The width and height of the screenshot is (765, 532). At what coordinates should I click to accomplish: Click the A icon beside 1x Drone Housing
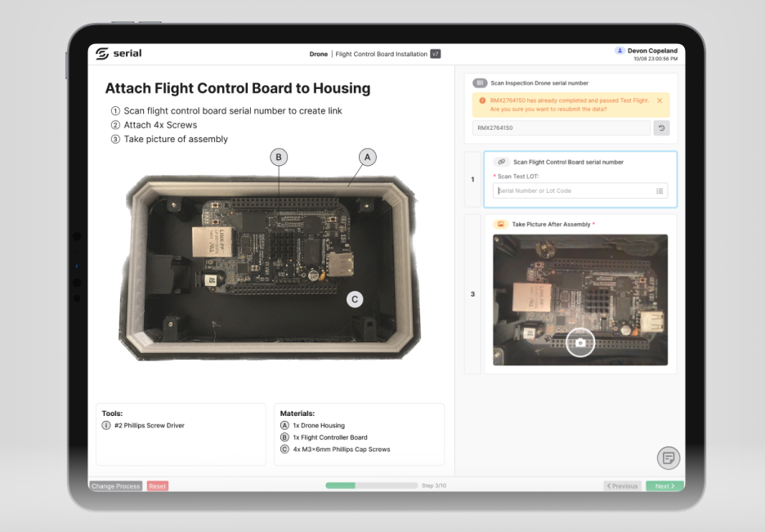pyautogui.click(x=284, y=425)
